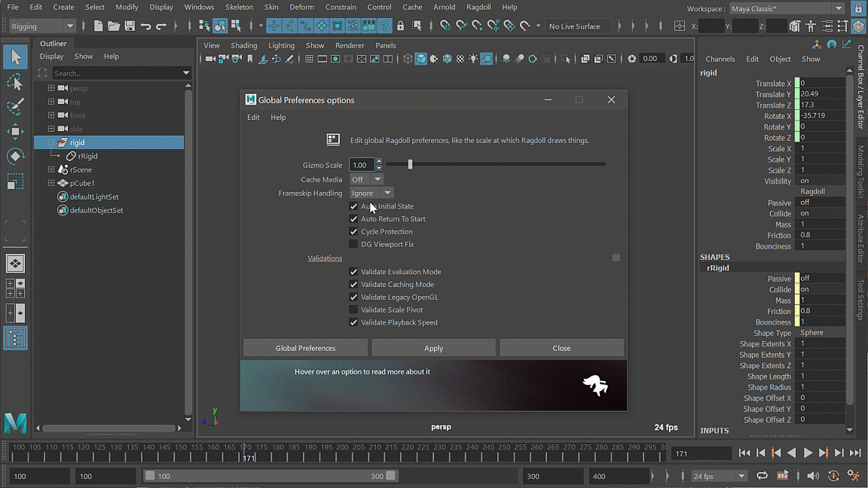
Task: Choose the Paint selection tool
Action: point(15,106)
